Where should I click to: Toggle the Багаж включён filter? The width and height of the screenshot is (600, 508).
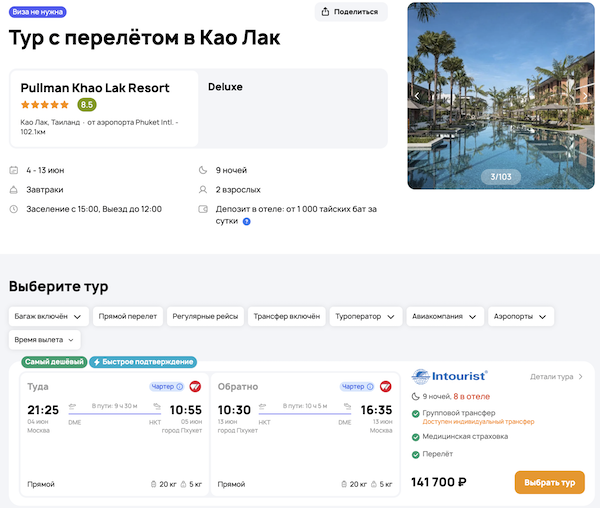49,316
